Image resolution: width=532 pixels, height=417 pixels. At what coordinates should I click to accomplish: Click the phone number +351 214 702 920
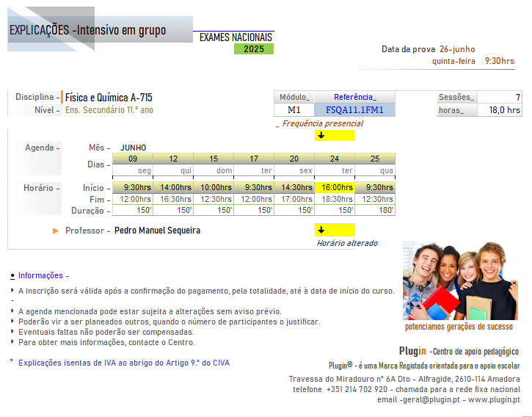pyautogui.click(x=357, y=389)
